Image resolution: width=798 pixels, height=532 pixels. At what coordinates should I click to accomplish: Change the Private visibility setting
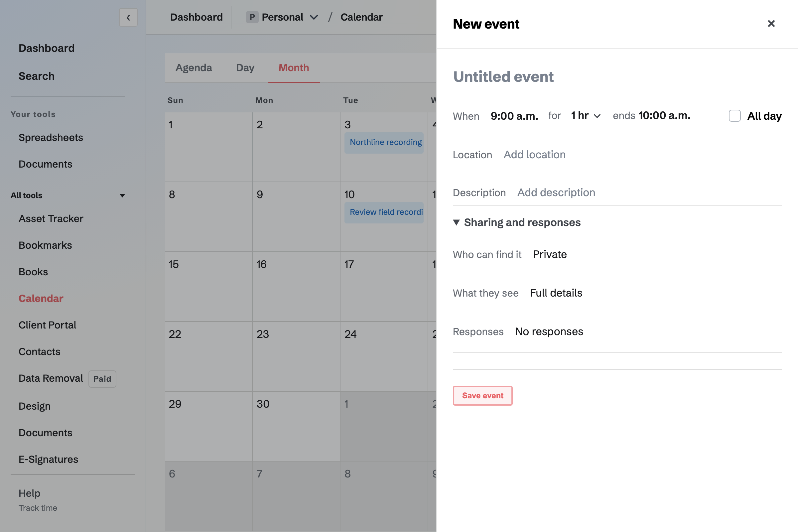(x=550, y=254)
